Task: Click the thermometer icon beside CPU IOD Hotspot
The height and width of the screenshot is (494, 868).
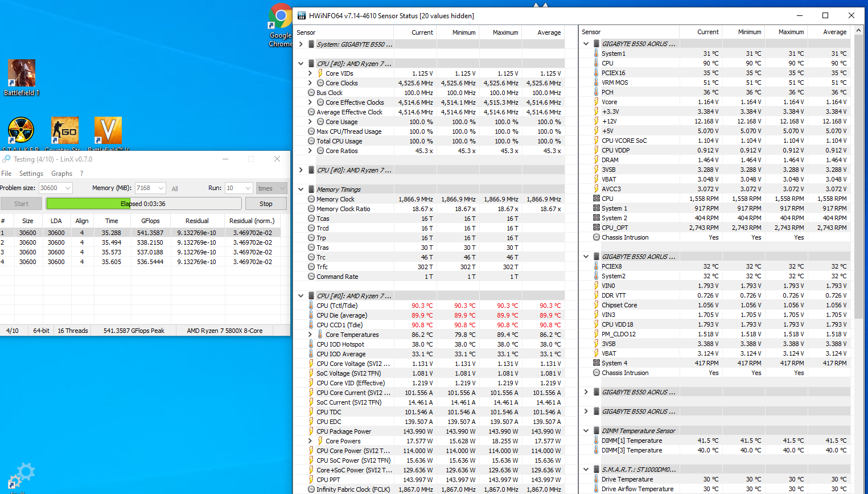Action: coord(311,344)
